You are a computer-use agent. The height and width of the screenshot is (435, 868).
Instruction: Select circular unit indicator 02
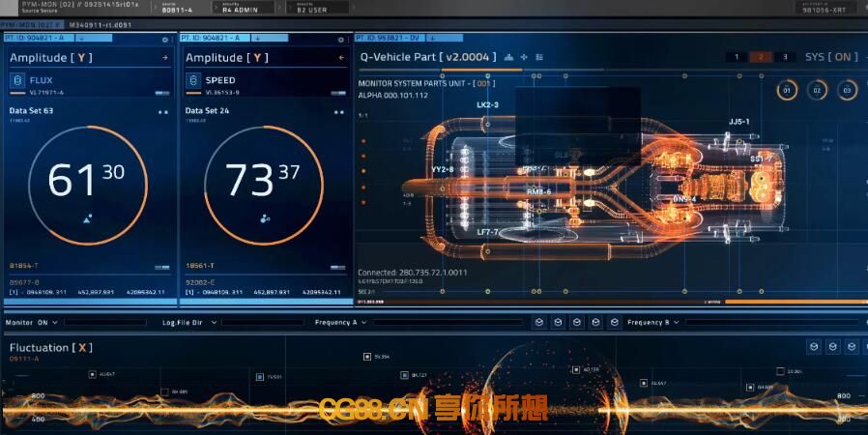(817, 90)
